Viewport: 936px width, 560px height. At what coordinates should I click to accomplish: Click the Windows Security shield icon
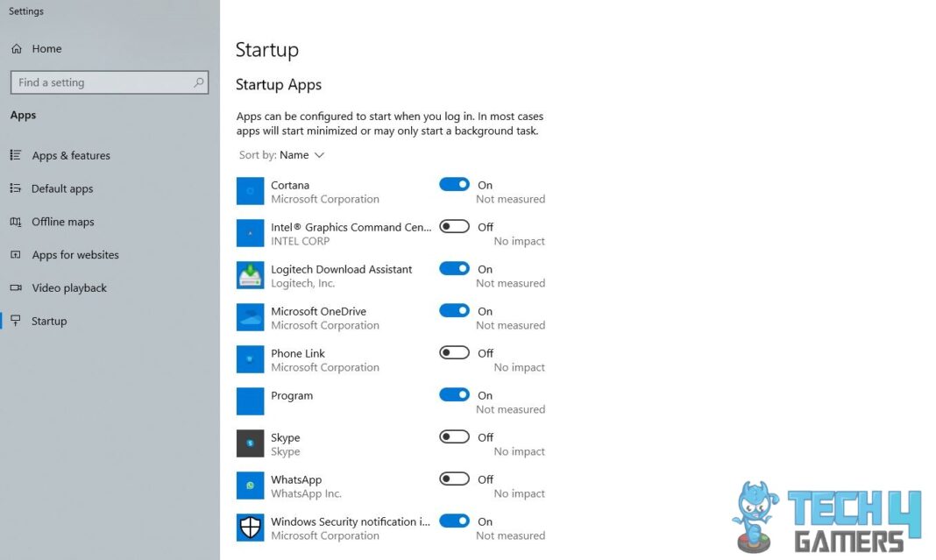(x=250, y=528)
